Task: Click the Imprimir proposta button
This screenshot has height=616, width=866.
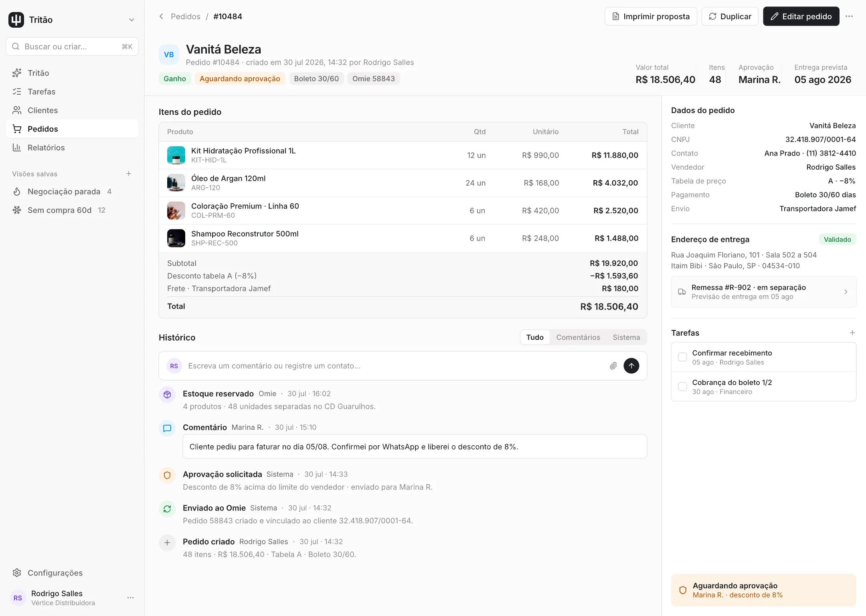Action: (651, 16)
